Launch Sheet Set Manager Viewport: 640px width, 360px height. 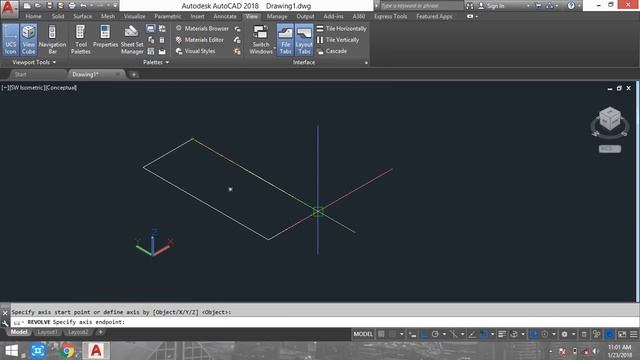click(x=132, y=39)
